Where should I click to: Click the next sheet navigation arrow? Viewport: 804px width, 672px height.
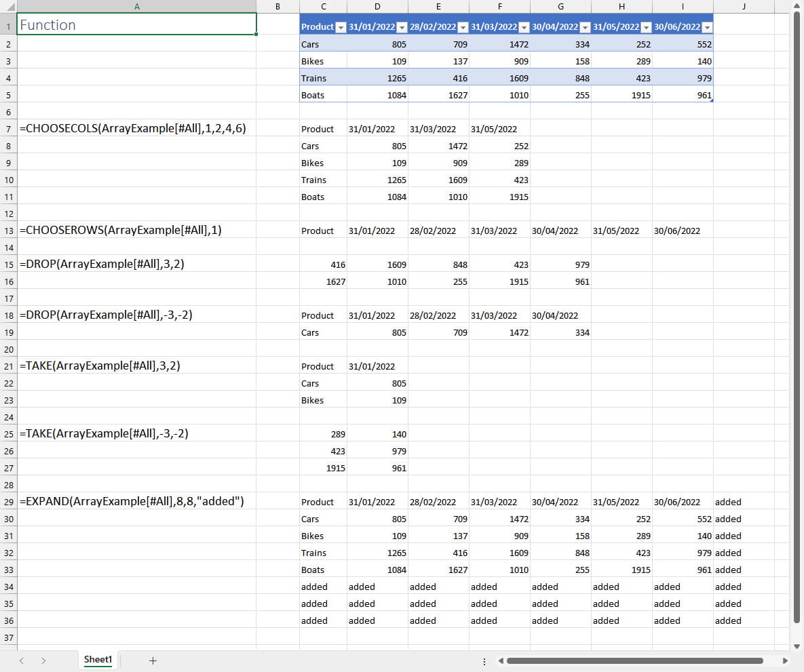pos(43,660)
